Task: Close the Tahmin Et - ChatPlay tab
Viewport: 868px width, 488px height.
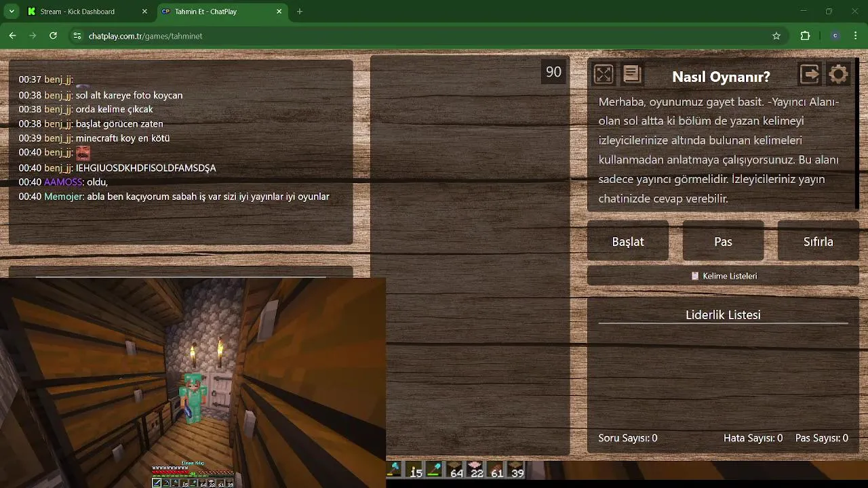Action: 279,12
